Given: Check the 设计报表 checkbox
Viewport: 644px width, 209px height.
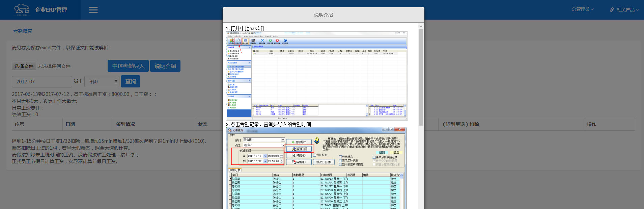Looking at the screenshot, I should tap(314, 155).
